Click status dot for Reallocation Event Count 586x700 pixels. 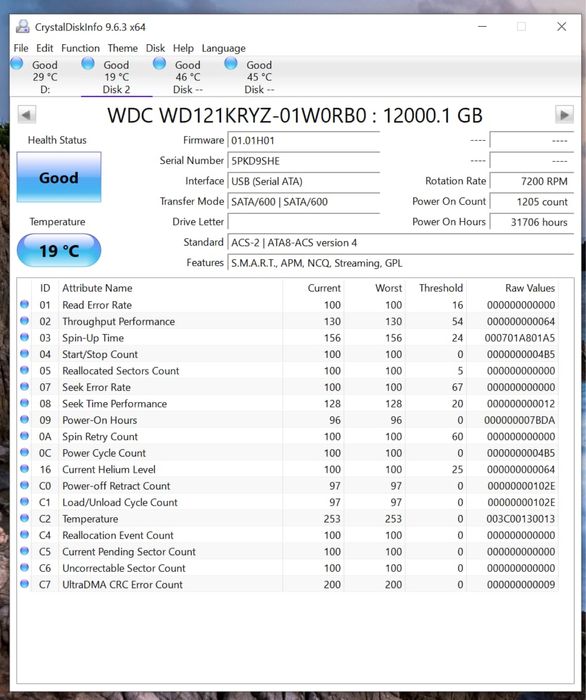[25, 535]
